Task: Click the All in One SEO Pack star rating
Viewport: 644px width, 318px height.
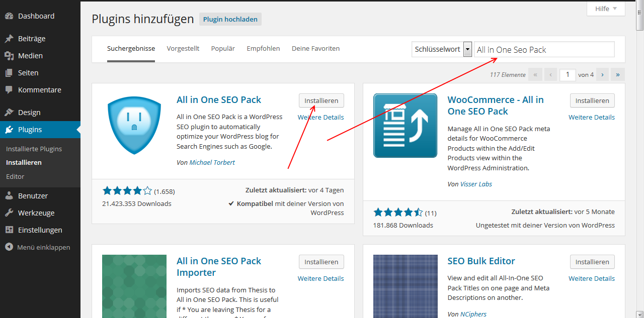Action: coord(127,191)
